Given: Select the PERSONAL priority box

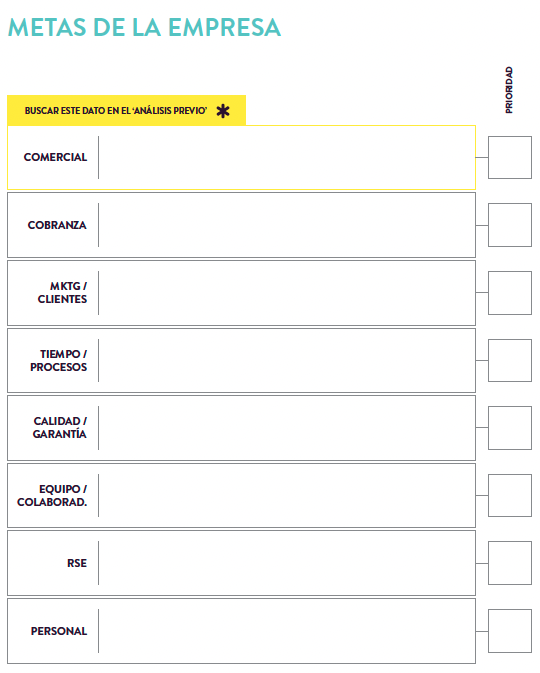Looking at the screenshot, I should click(x=510, y=631).
